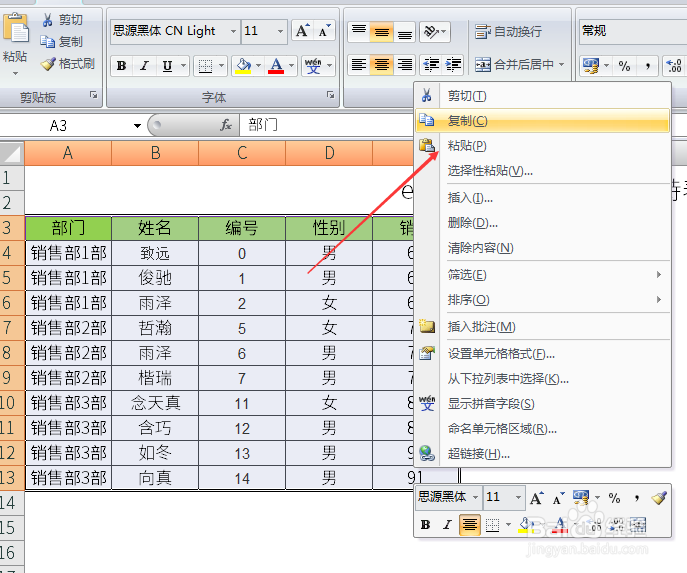Choose 设置单元格格式(F) in context menu

[x=542, y=354]
